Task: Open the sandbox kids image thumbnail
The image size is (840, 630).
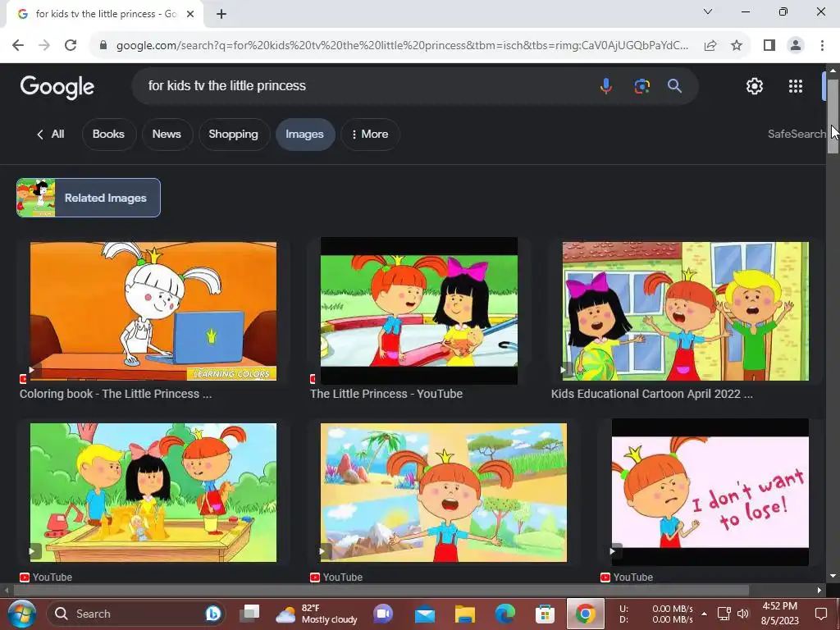Action: (x=153, y=492)
